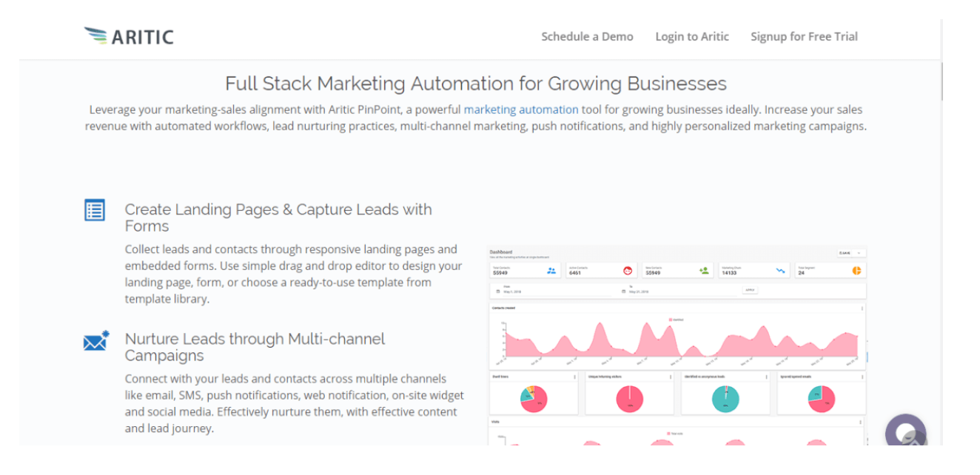980x475 pixels.
Task: Select Schedule a Demo in the navigation
Action: pyautogui.click(x=587, y=36)
